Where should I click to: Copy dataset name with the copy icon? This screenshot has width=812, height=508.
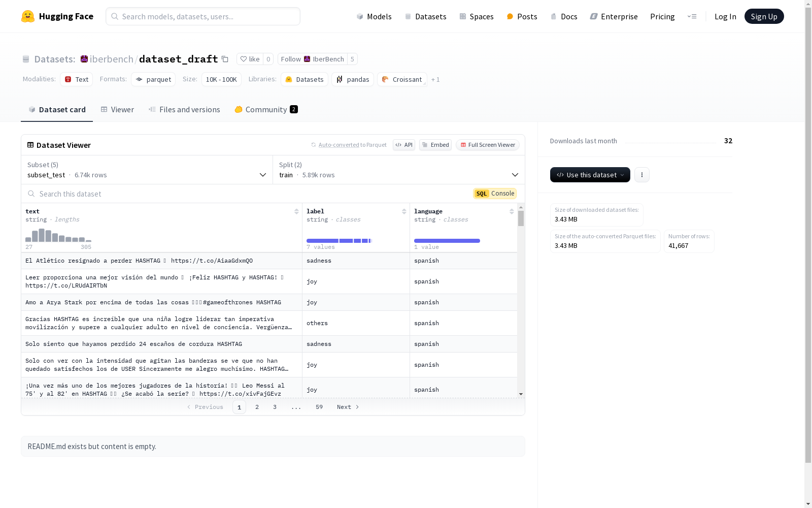225,59
